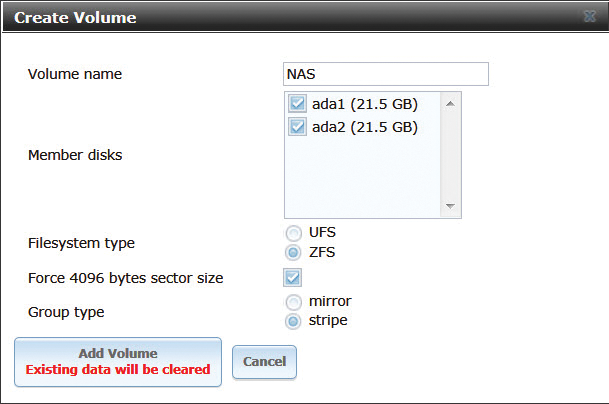609x404 pixels.
Task: Click the ada1 (21.5 GB) disk label
Action: (x=364, y=103)
